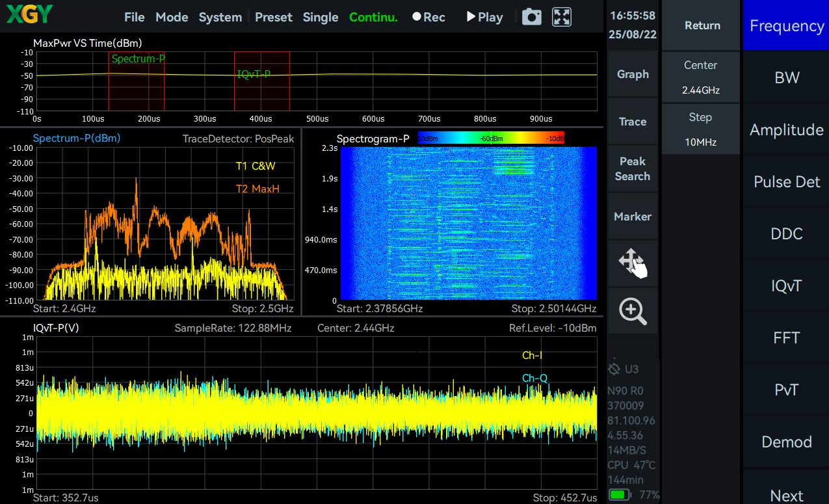
Task: Click Start: 2.37856GHz spectrogram label
Action: 380,308
